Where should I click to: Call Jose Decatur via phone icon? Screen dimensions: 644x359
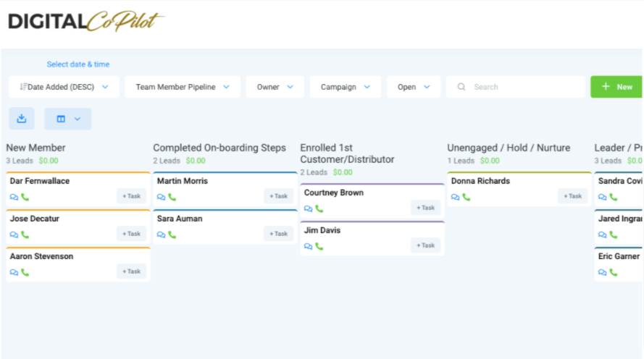(x=25, y=235)
